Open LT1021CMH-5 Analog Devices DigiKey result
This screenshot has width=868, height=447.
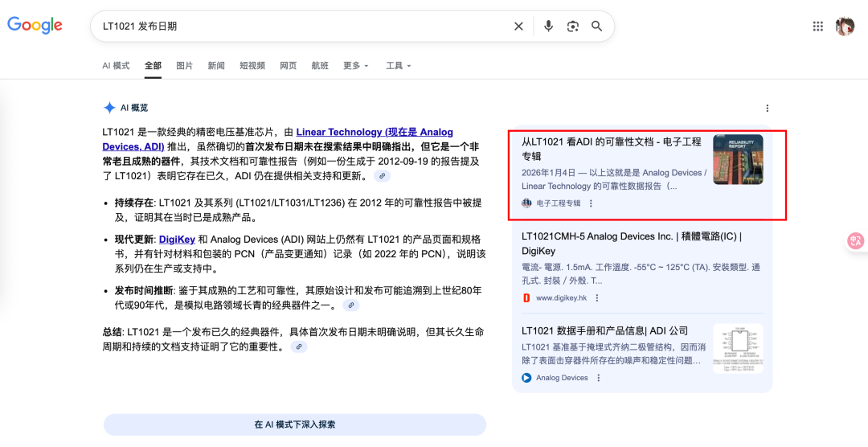631,243
